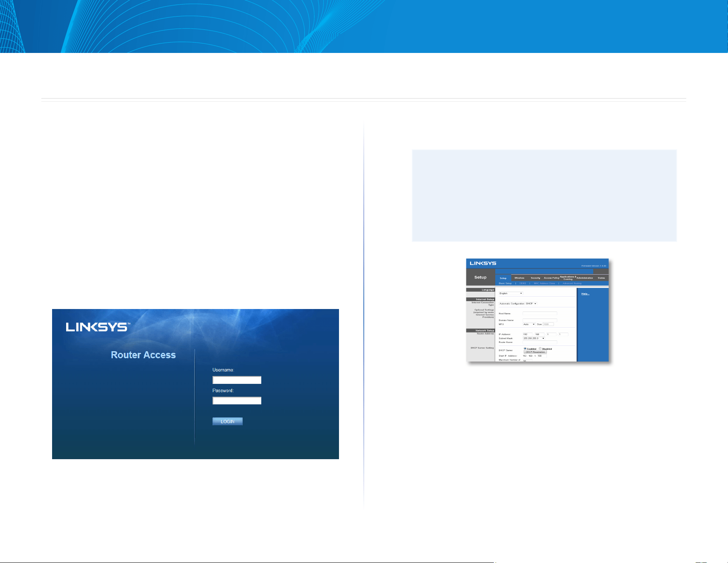
Task: Open the Security tab
Action: click(x=535, y=278)
